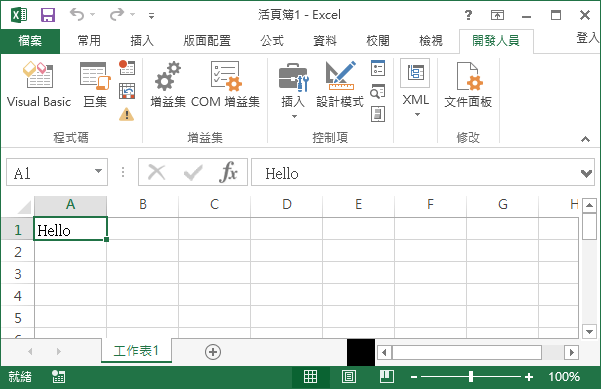Click the zoom slider handle
This screenshot has width=601, height=389.
coord(471,377)
